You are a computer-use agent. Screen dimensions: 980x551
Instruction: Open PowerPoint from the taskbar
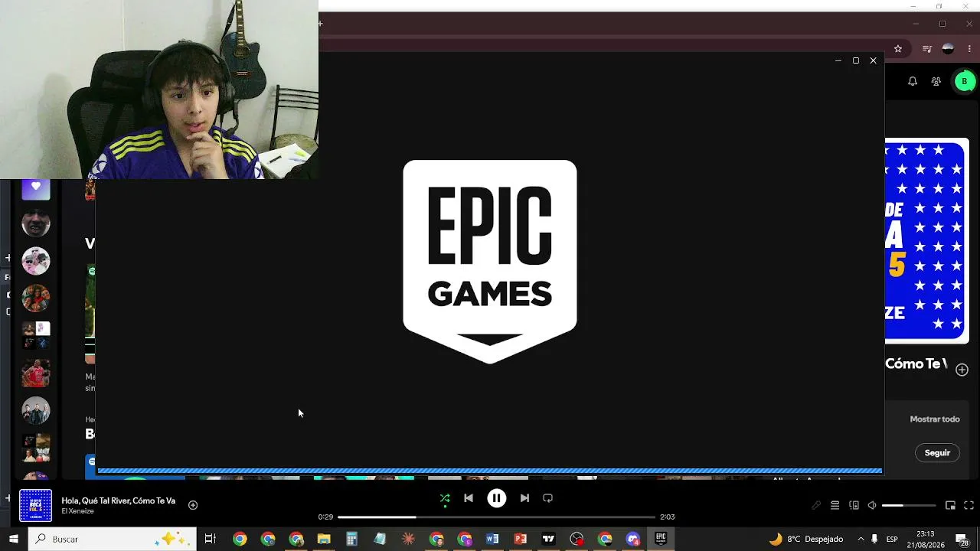click(x=521, y=539)
